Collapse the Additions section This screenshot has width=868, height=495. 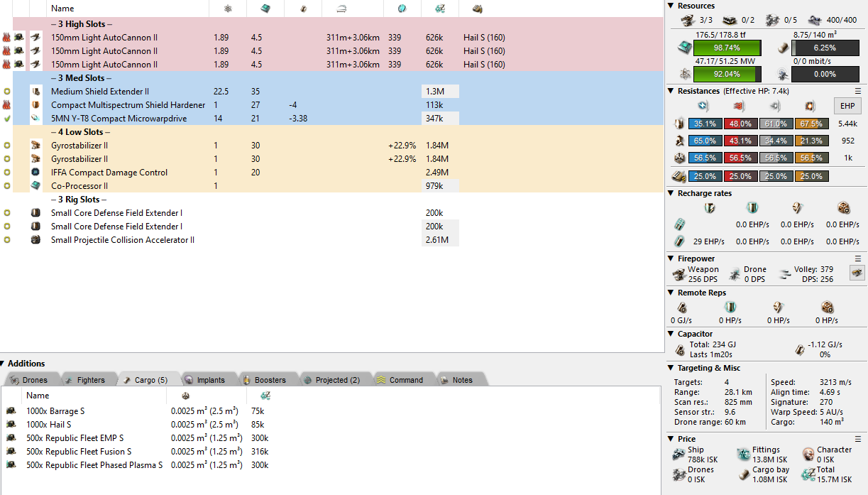tap(4, 364)
